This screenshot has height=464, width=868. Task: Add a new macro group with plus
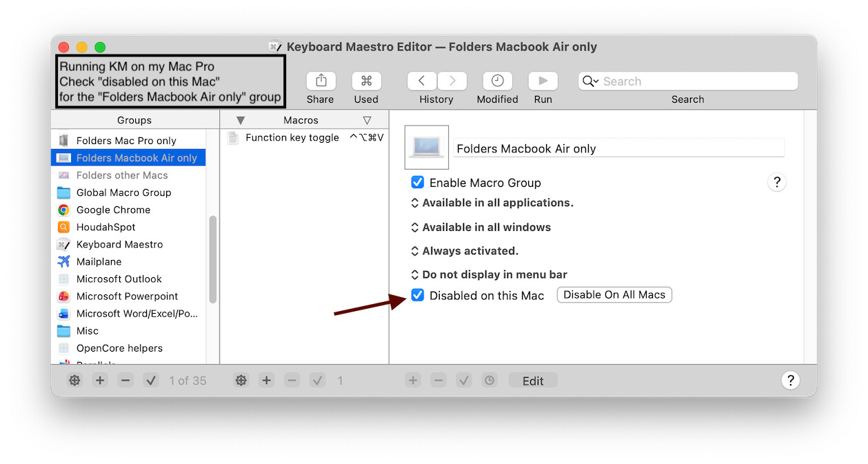(100, 381)
